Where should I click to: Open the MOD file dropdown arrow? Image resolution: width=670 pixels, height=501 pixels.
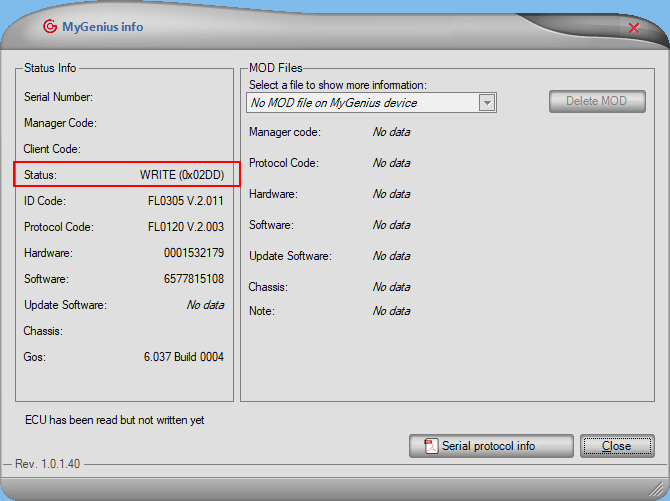(487, 103)
